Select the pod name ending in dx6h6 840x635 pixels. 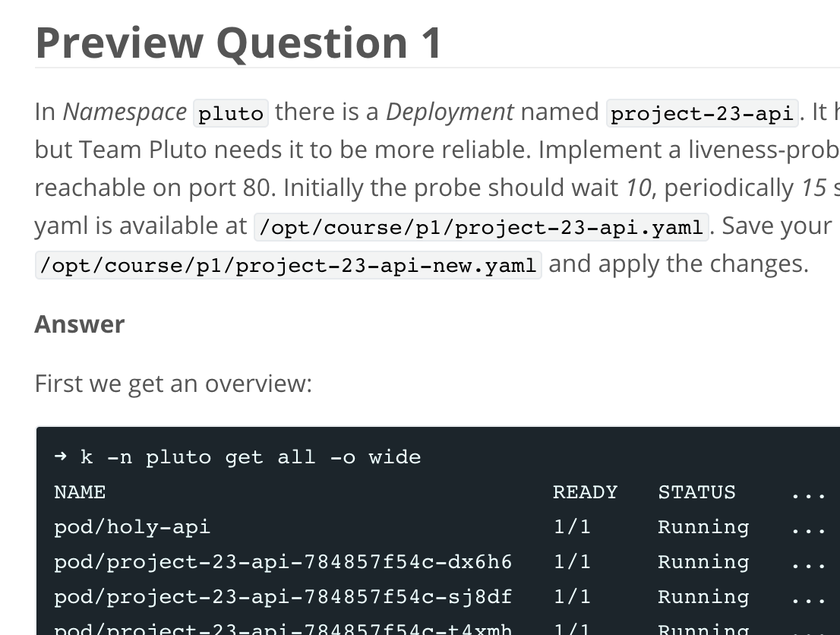pos(283,562)
